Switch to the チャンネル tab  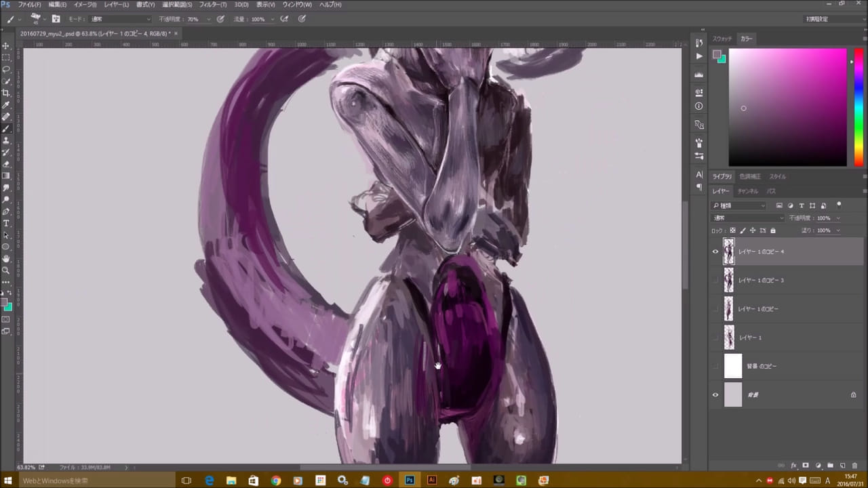[747, 191]
